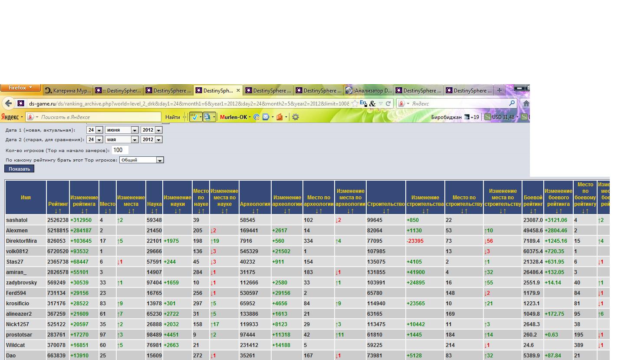Reload the page with the refresh icon
Image resolution: width=644 pixels, height=360 pixels.
(x=388, y=103)
